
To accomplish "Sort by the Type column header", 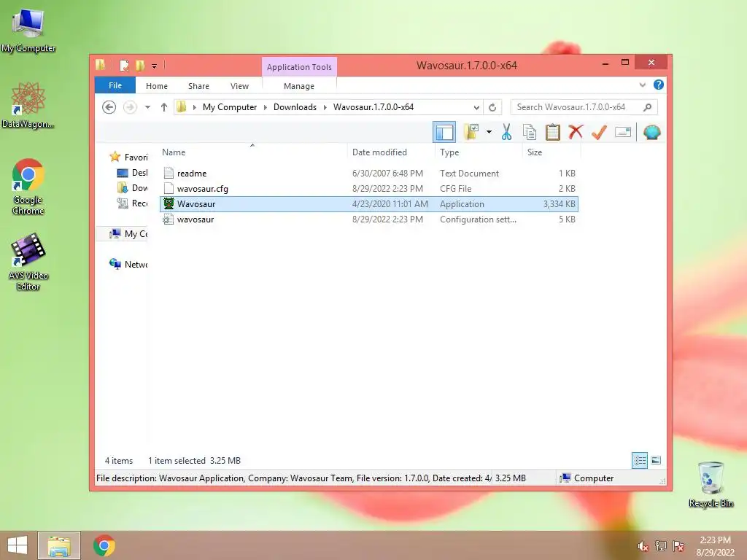I will tap(479, 152).
